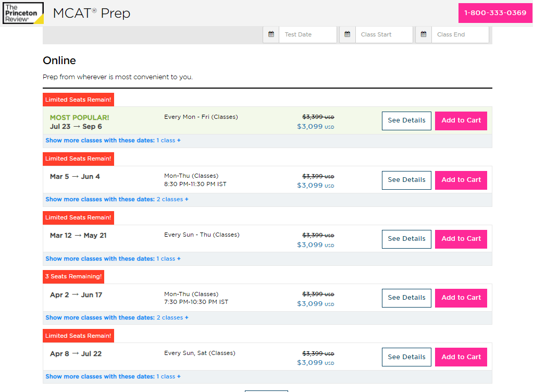Viewport: 533px width, 392px height.
Task: Click the MCAT Prep page title
Action: [x=92, y=13]
